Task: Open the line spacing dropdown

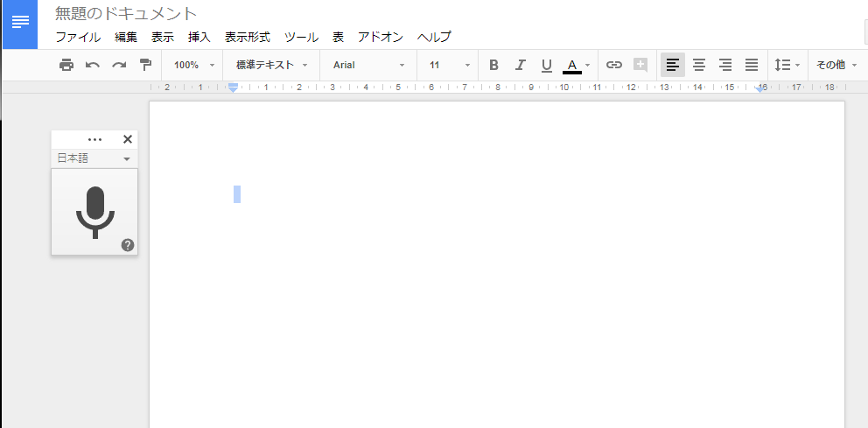Action: click(787, 65)
